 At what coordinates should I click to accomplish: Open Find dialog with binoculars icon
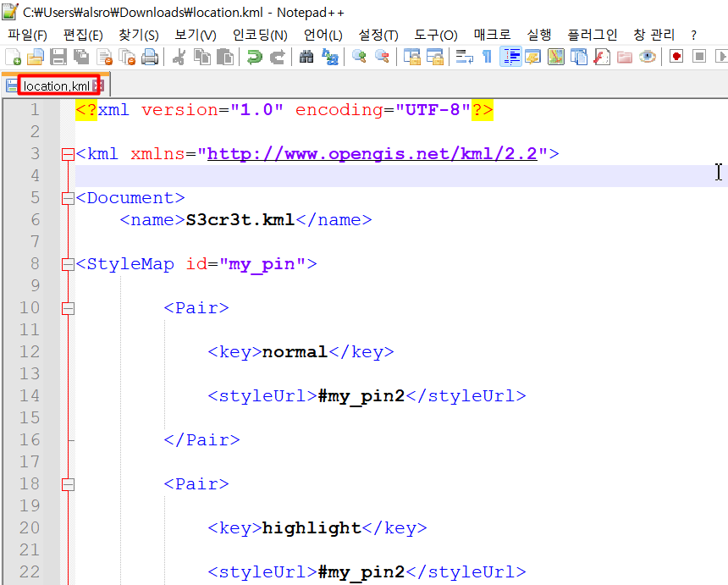point(306,57)
